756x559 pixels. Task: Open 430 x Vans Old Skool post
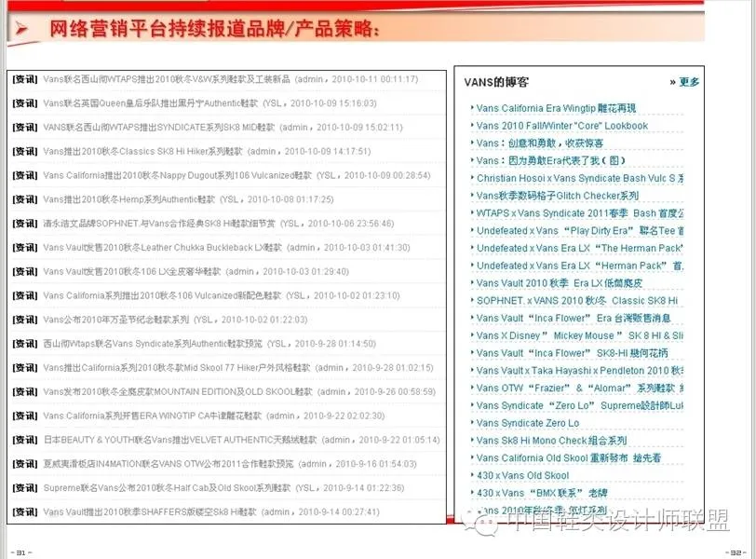[522, 475]
